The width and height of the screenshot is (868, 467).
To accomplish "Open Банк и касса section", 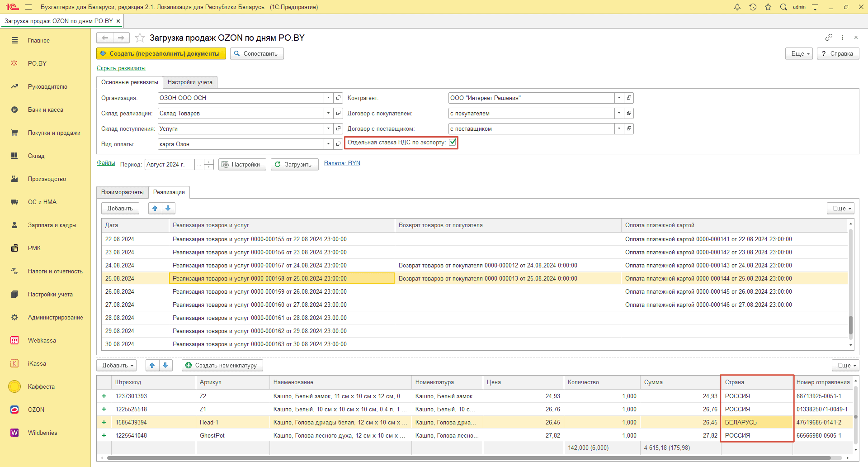I will [45, 110].
